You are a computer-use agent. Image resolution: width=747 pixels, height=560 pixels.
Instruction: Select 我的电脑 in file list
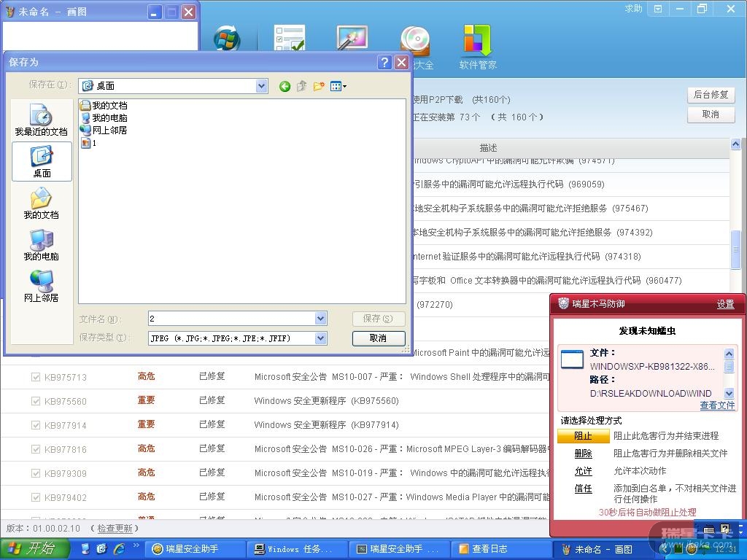pyautogui.click(x=104, y=117)
